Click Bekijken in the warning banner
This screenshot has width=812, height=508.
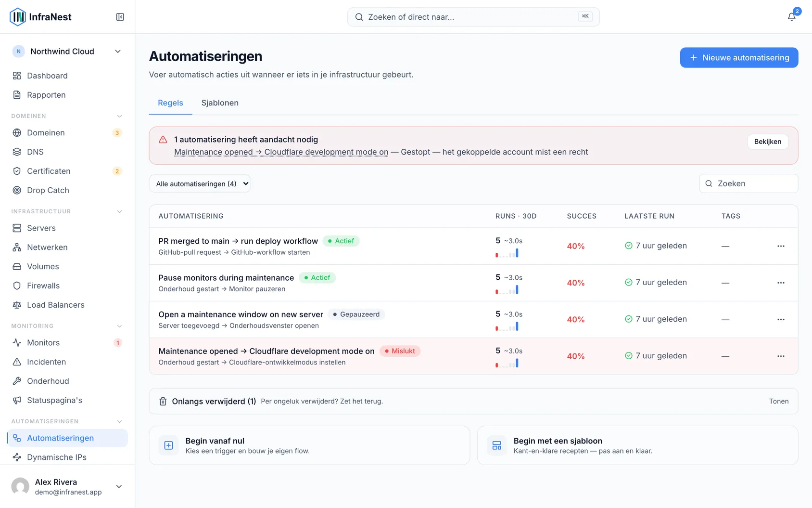coord(768,142)
